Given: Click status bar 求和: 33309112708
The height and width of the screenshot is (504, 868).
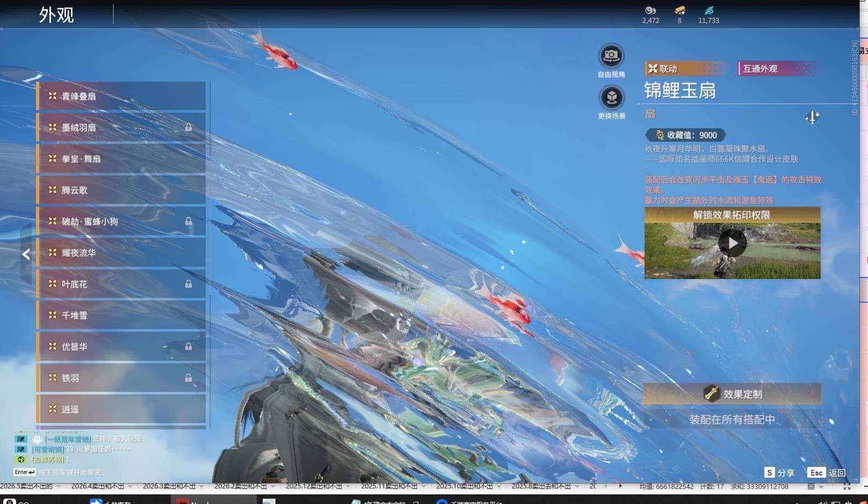Looking at the screenshot, I should click(759, 486).
